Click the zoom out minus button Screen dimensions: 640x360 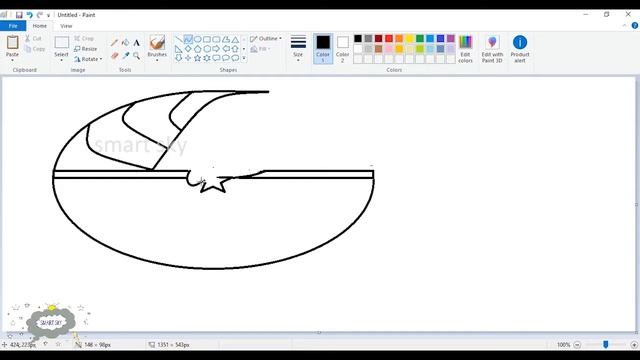tap(577, 345)
